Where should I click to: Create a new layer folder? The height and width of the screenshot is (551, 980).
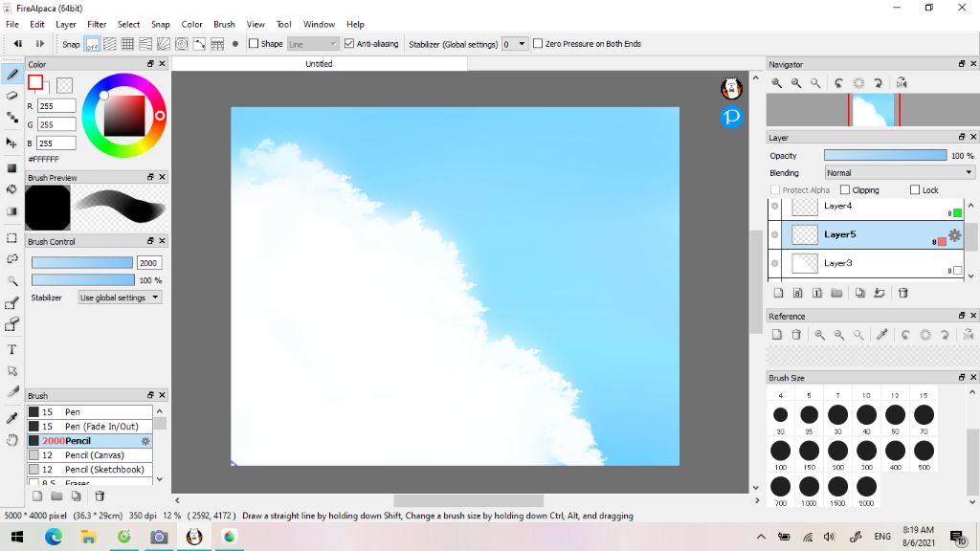tap(836, 293)
